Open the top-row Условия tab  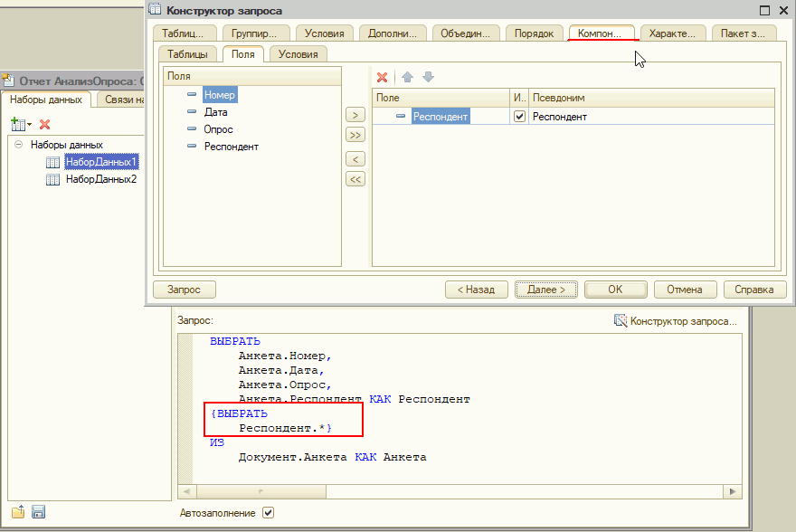[325, 33]
